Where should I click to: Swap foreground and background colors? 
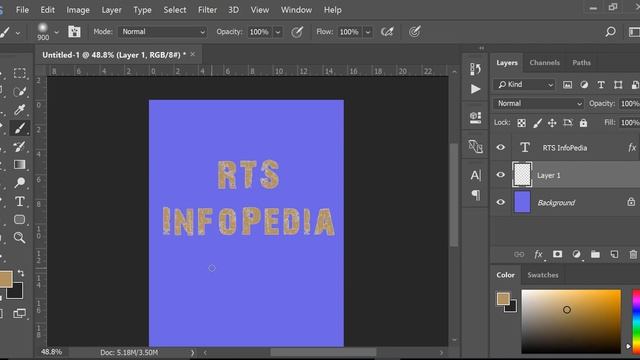tap(20, 273)
